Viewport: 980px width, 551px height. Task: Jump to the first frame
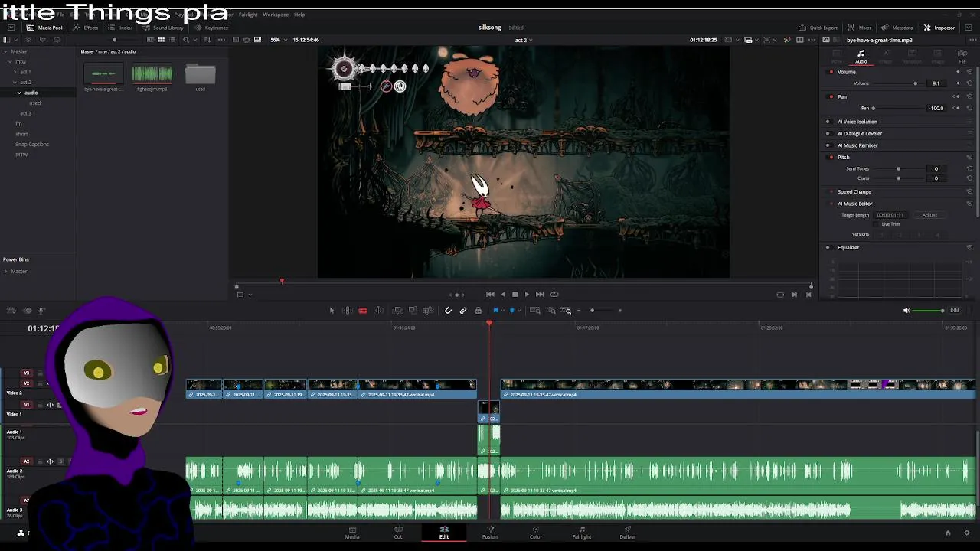click(x=490, y=294)
